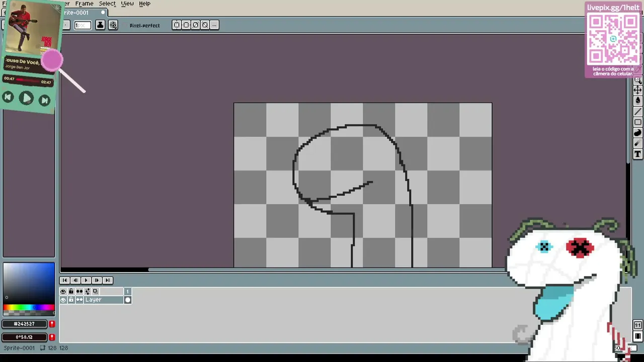Select the cel on frame 1
Screen dimensions: 644x362
click(x=128, y=300)
